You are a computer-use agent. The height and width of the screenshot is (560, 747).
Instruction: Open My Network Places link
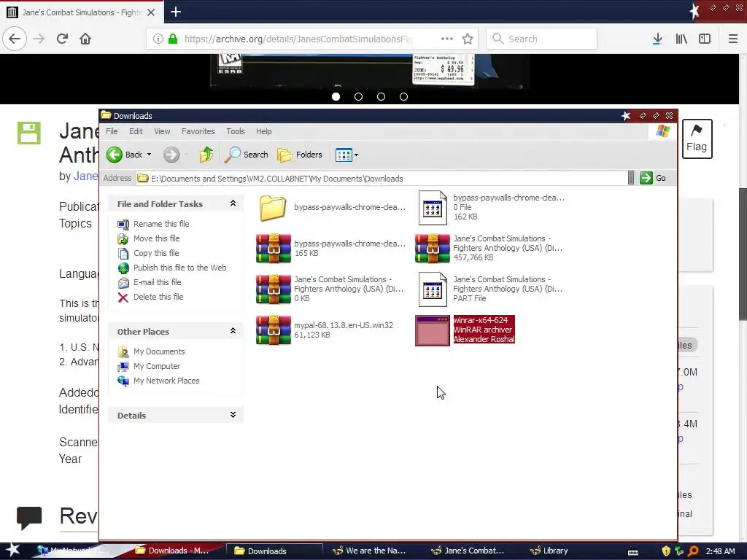pos(158,381)
